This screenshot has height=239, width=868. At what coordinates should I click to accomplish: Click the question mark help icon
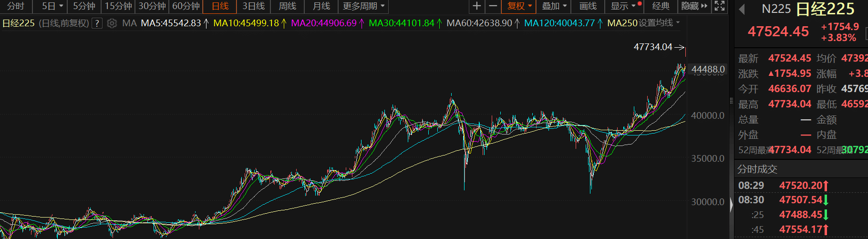click(x=97, y=23)
